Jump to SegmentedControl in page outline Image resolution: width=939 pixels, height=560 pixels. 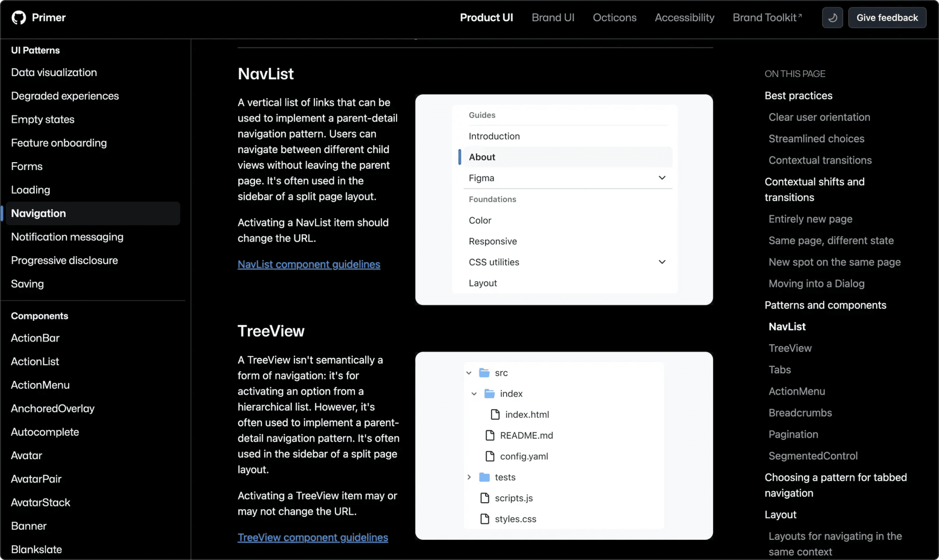click(x=813, y=456)
